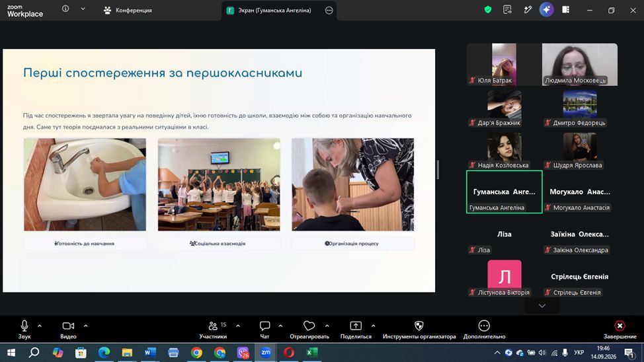
Task: Open the Участники participants panel
Action: [213, 330]
